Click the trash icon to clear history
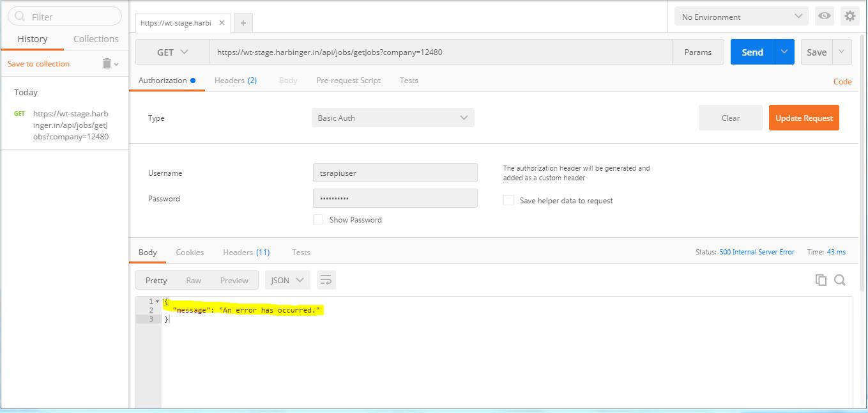Screen dimensions: 868x413 pyautogui.click(x=107, y=63)
